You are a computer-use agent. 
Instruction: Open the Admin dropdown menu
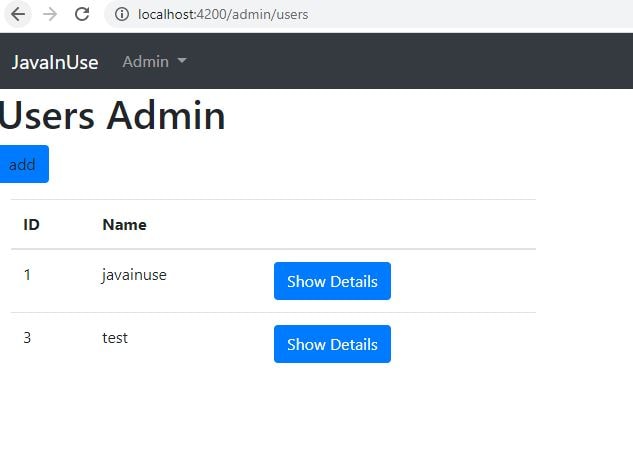click(154, 61)
